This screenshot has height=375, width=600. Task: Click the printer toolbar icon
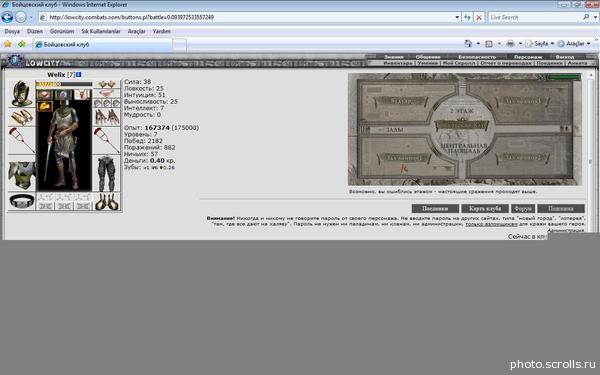pos(510,44)
